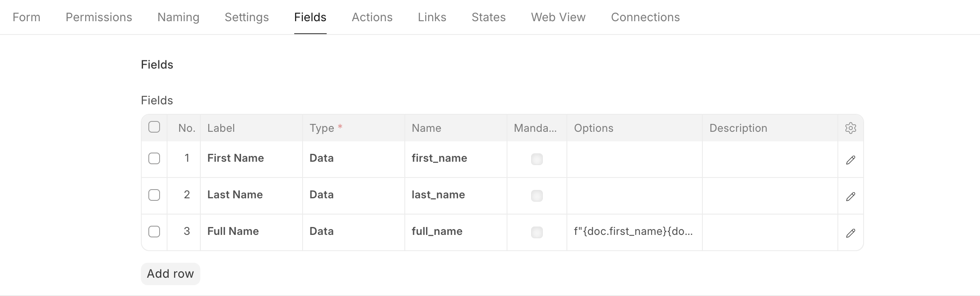Select the First Name row checkbox
980x296 pixels.
(154, 158)
